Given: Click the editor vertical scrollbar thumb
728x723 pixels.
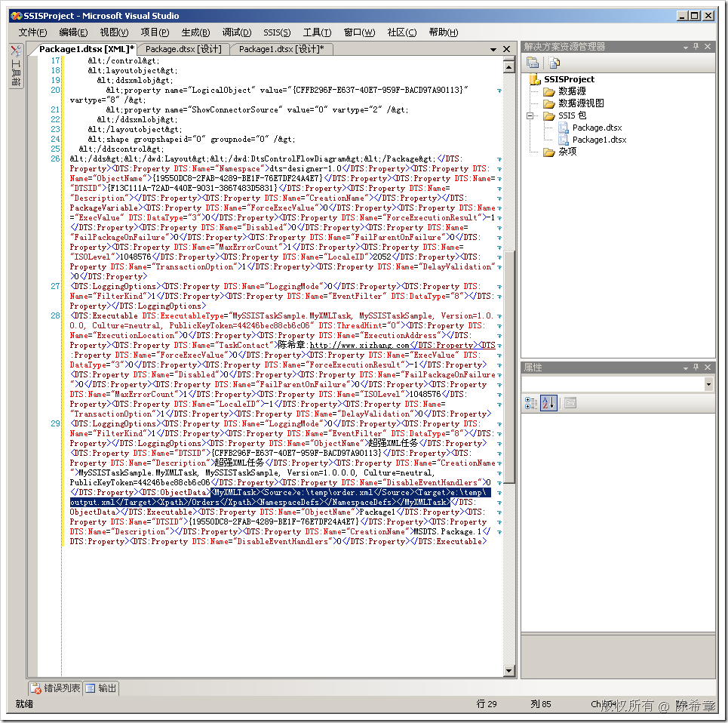Looking at the screenshot, I should click(509, 367).
